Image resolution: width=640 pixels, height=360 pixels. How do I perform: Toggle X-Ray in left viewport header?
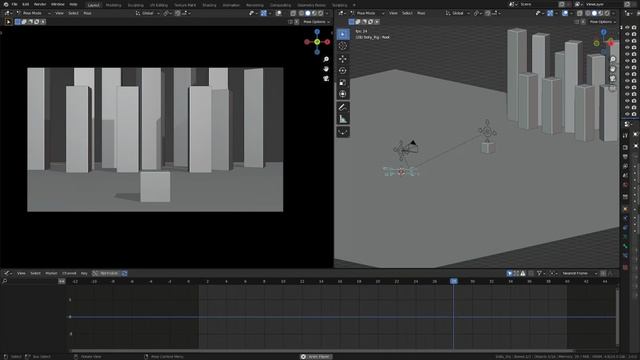293,13
